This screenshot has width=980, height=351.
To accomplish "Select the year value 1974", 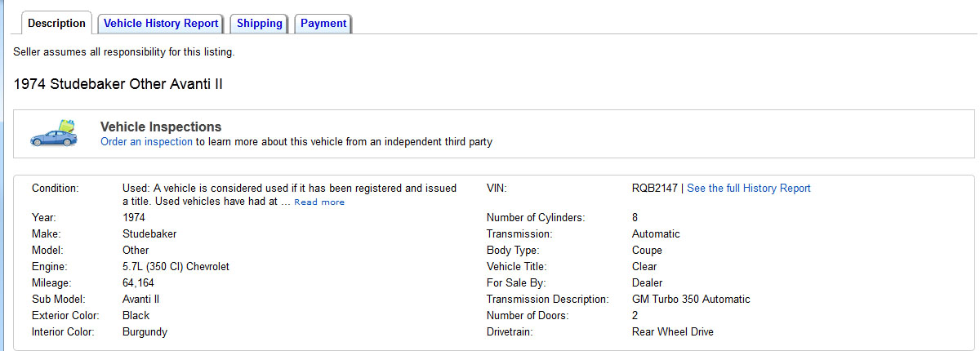I will coord(134,217).
